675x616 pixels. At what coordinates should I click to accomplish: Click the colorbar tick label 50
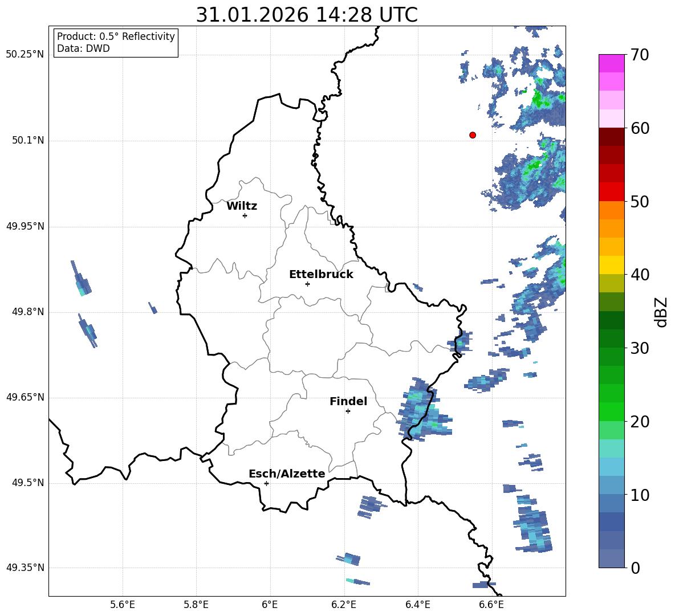click(x=640, y=202)
